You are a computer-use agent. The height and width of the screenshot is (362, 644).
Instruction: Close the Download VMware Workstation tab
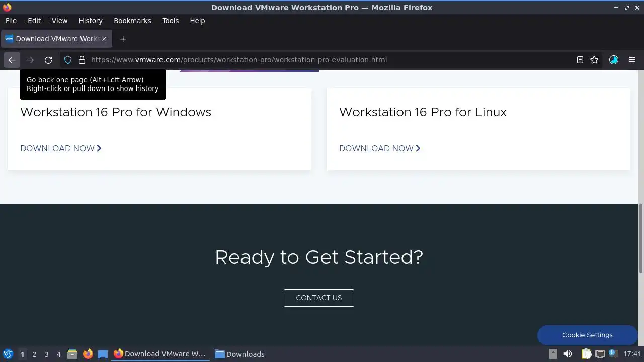point(104,39)
